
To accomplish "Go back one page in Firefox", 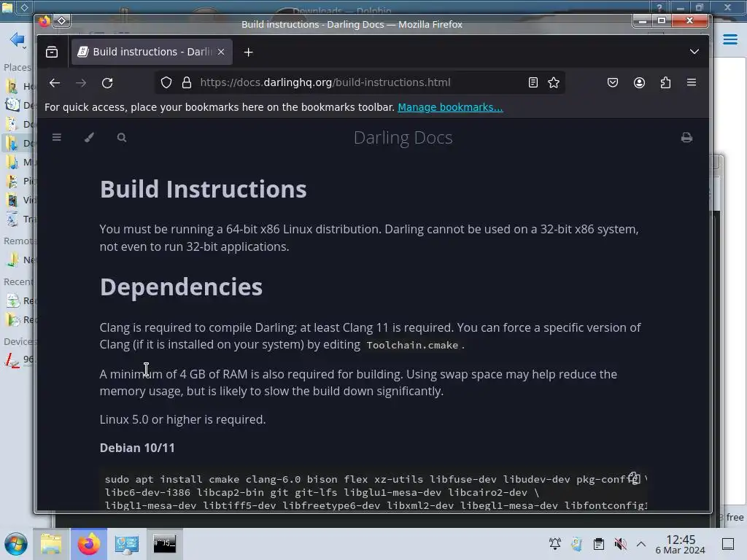I will (x=55, y=83).
